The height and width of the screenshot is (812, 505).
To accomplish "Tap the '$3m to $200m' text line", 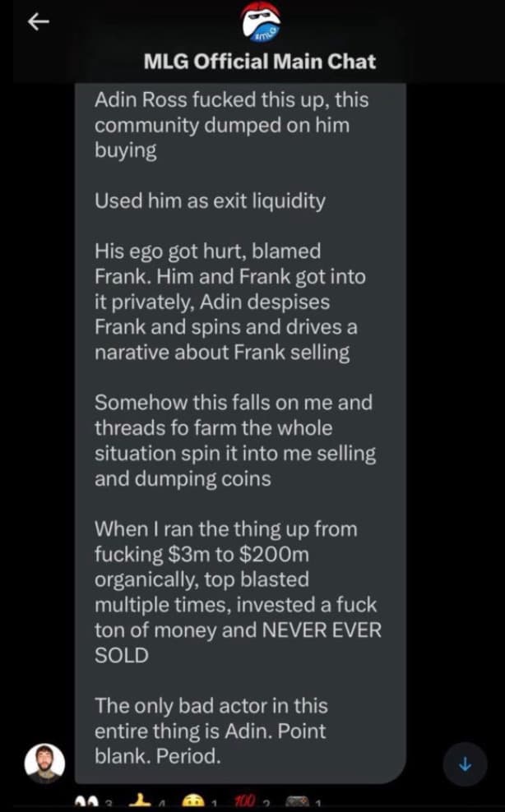I will pos(225,554).
